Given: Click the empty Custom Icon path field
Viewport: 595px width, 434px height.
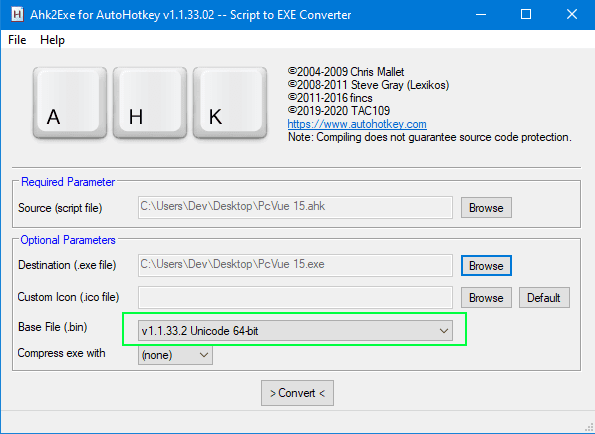Looking at the screenshot, I should tap(295, 297).
